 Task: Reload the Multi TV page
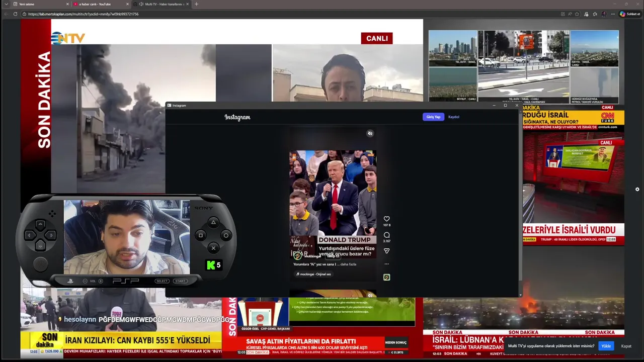pyautogui.click(x=15, y=14)
